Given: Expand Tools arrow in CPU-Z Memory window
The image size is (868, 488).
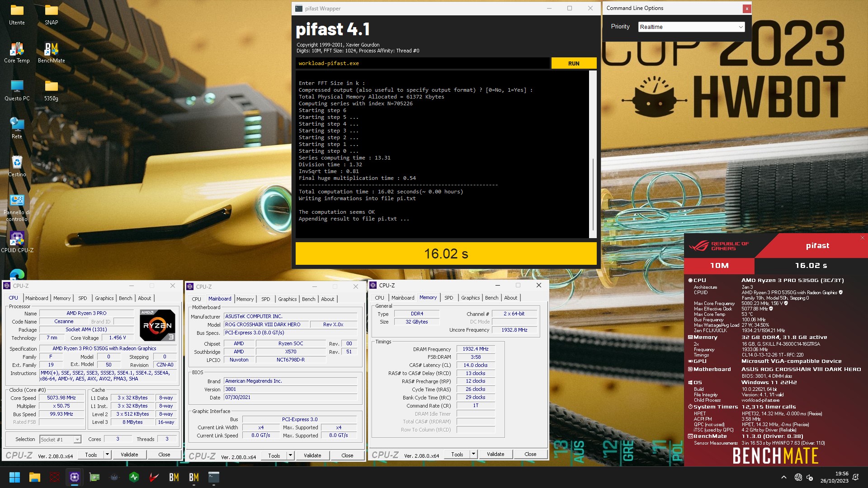Looking at the screenshot, I should click(473, 454).
